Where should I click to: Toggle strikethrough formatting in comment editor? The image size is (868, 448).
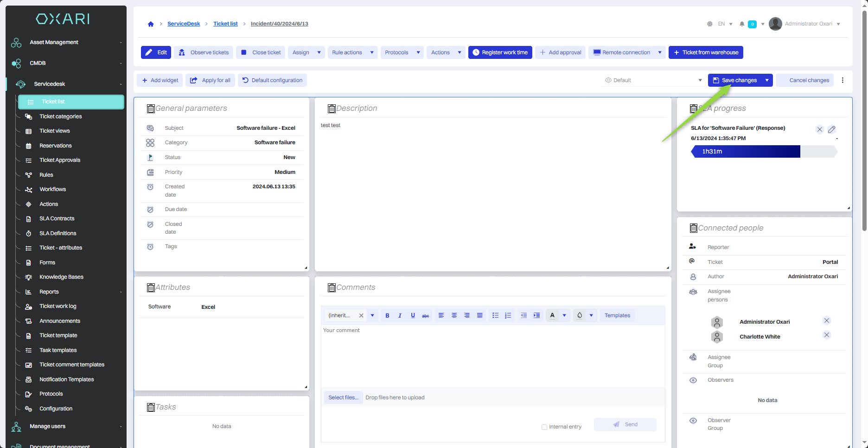pos(425,315)
